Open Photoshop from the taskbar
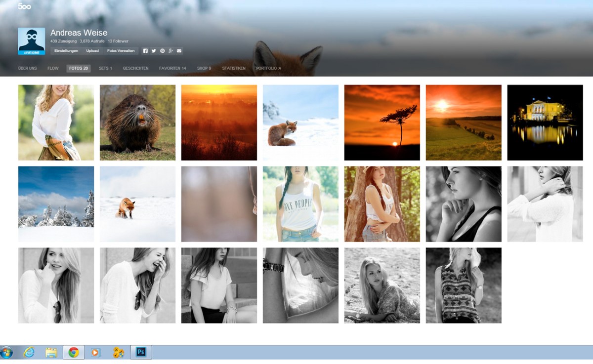 [x=141, y=352]
